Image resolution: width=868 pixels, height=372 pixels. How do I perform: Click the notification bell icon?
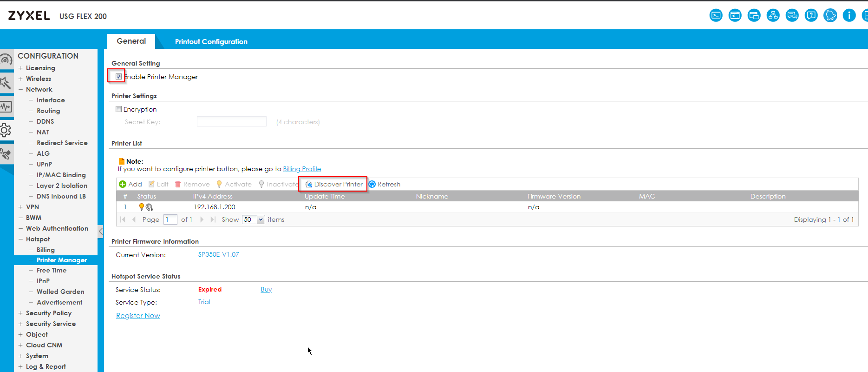tap(830, 16)
